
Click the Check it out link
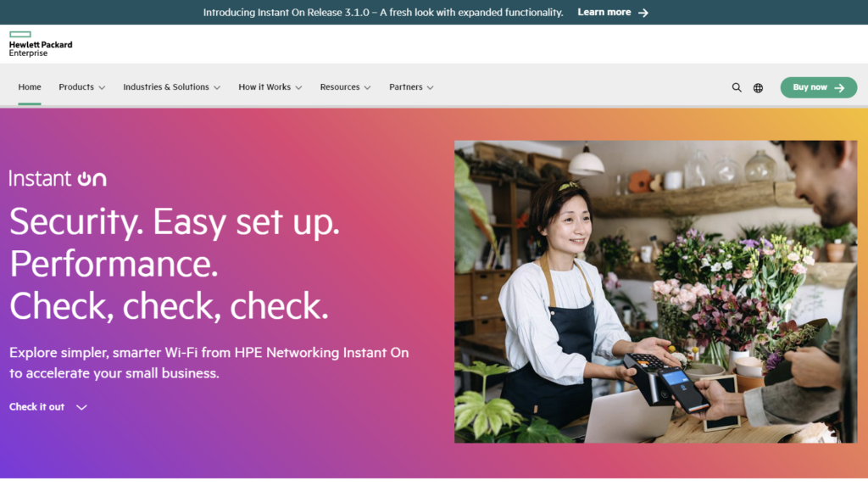click(x=36, y=407)
